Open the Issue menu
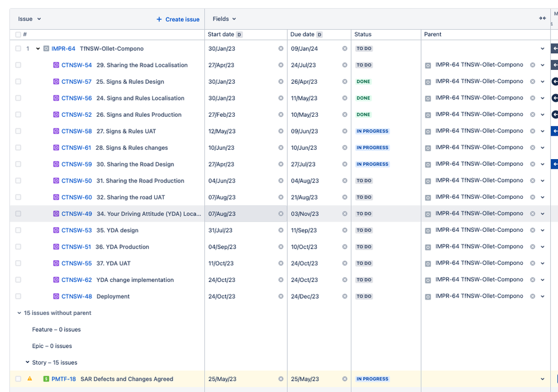Image resolution: width=558 pixels, height=392 pixels. point(29,18)
